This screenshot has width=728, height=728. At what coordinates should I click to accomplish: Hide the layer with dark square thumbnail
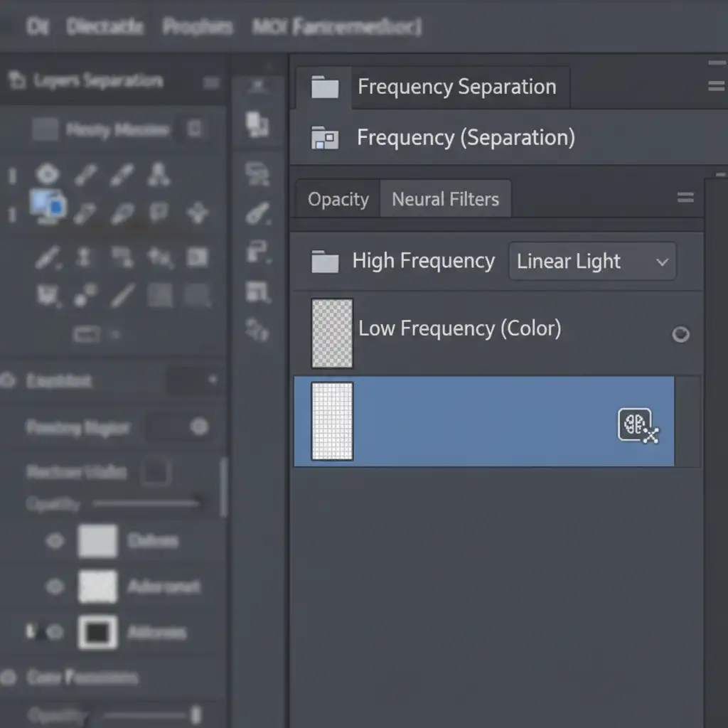[x=55, y=632]
